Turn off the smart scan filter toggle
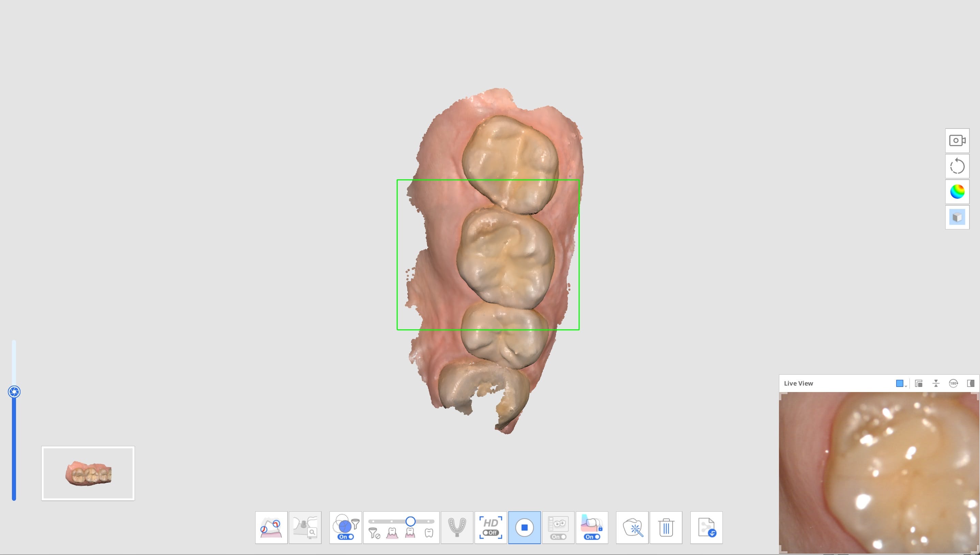This screenshot has width=980, height=555. (x=345, y=536)
